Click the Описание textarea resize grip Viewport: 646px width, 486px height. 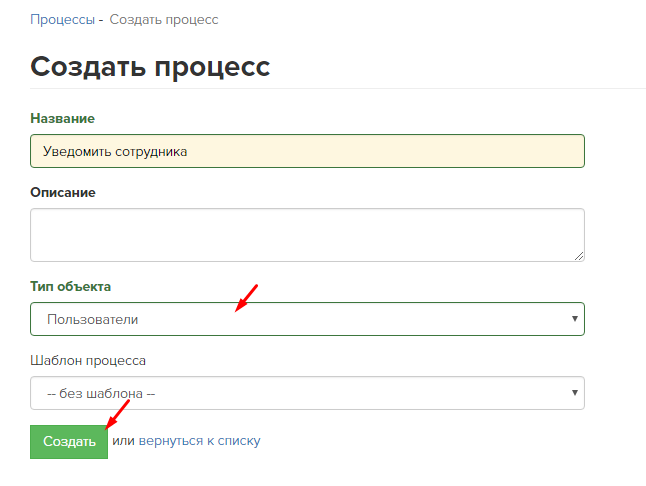(579, 256)
